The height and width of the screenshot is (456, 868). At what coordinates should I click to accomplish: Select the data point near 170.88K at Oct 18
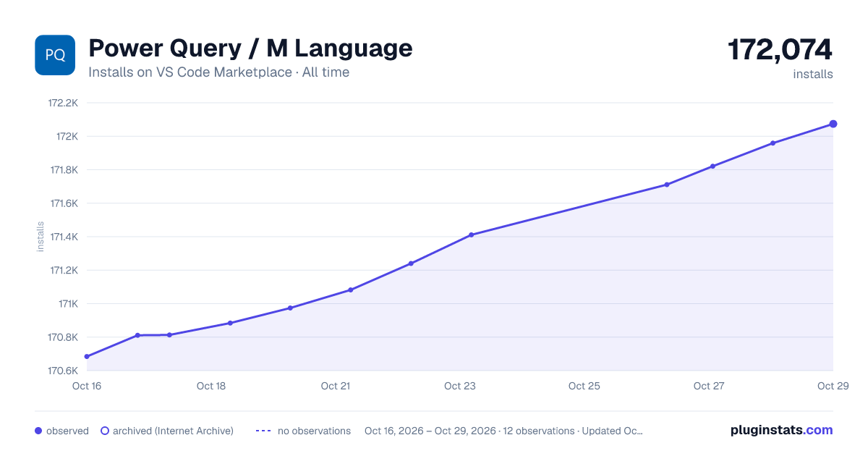coord(230,323)
